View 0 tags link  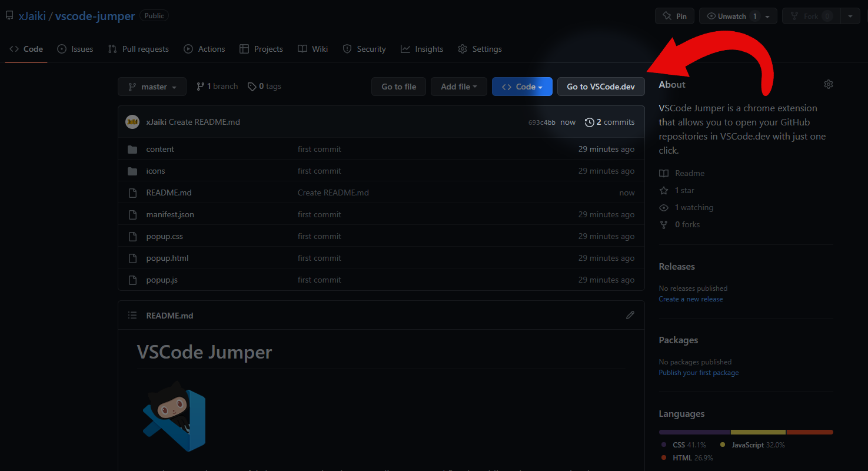click(264, 87)
